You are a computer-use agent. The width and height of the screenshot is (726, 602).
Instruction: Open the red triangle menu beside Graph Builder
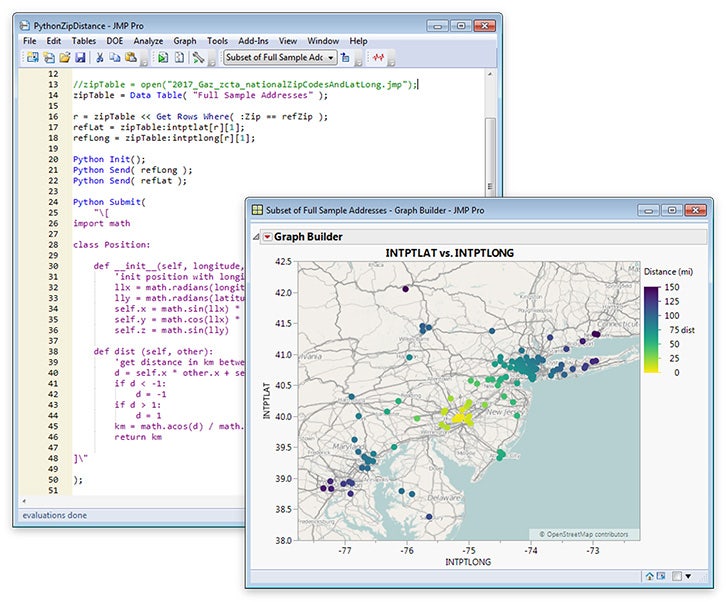267,237
